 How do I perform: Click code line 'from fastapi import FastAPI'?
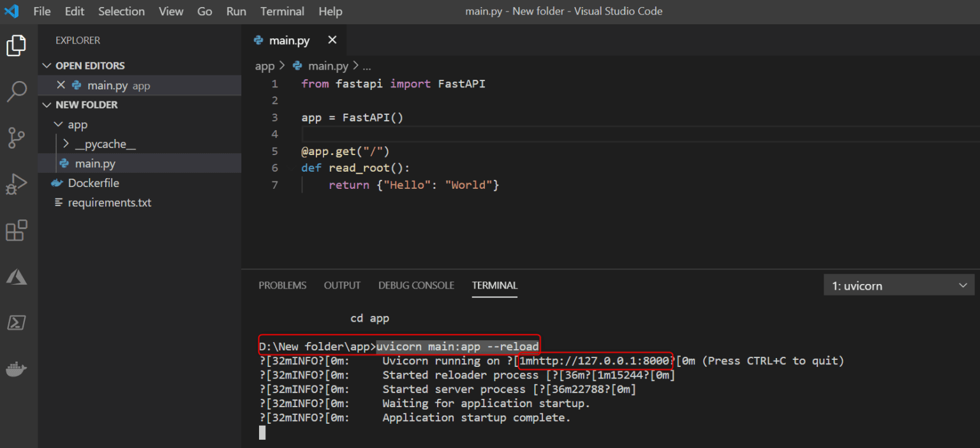[x=393, y=84]
